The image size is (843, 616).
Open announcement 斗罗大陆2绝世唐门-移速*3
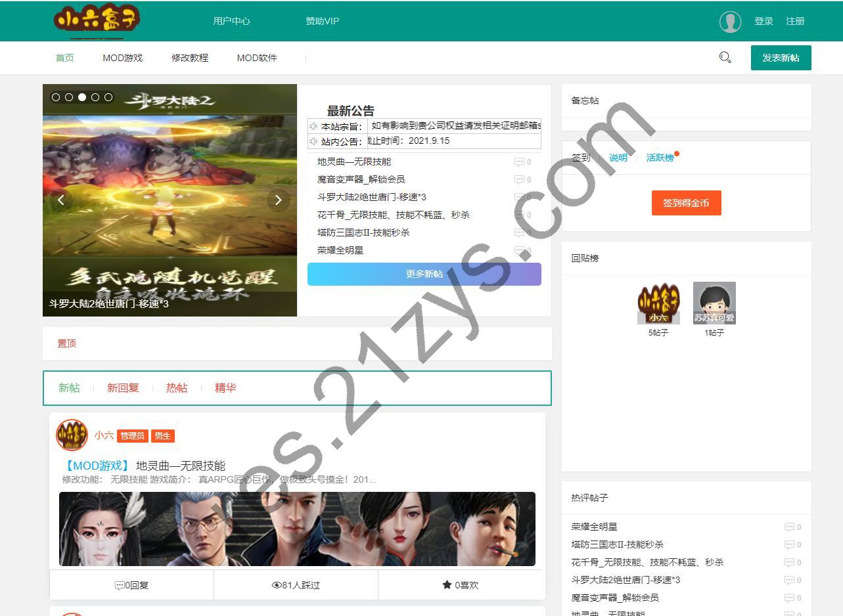372,197
